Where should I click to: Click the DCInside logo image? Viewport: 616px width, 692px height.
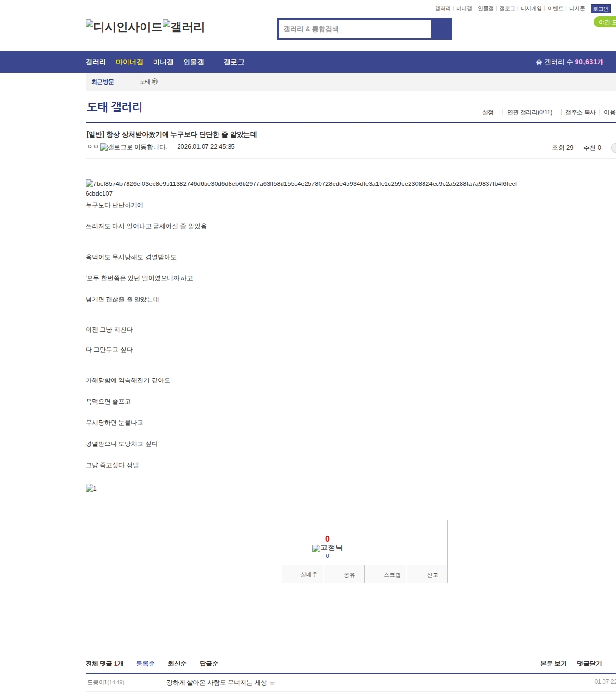coord(124,27)
